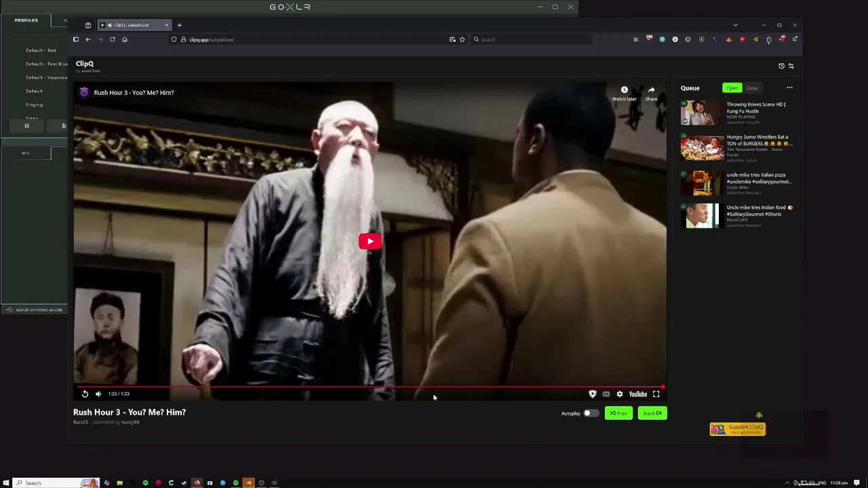Expand the list-all-tabs chevron
Viewport: 868px width, 488px height.
coord(735,25)
